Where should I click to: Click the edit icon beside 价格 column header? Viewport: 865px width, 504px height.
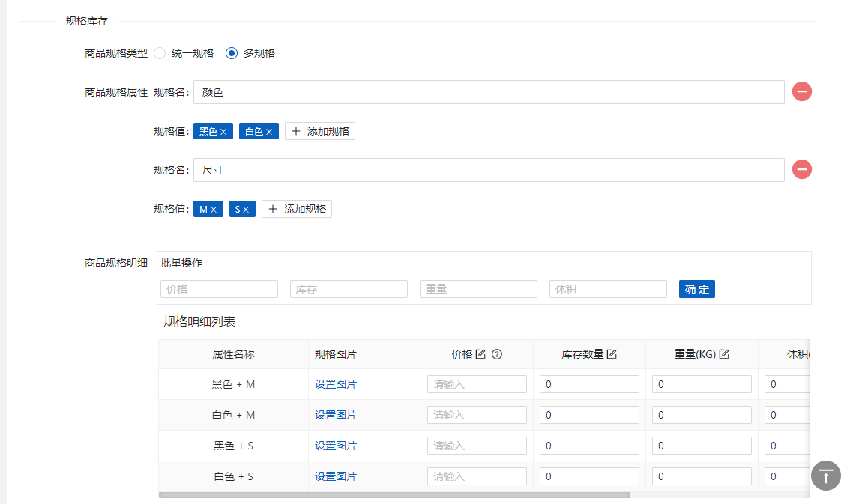pyautogui.click(x=480, y=354)
